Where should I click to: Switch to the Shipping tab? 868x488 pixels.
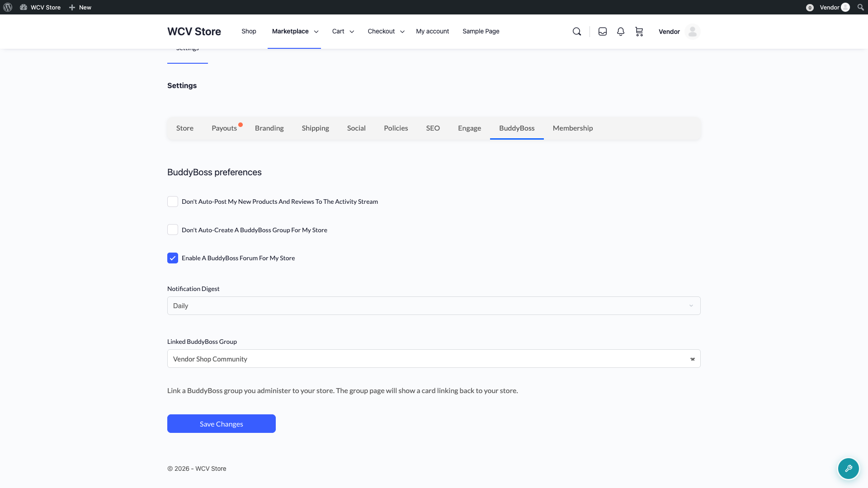316,128
